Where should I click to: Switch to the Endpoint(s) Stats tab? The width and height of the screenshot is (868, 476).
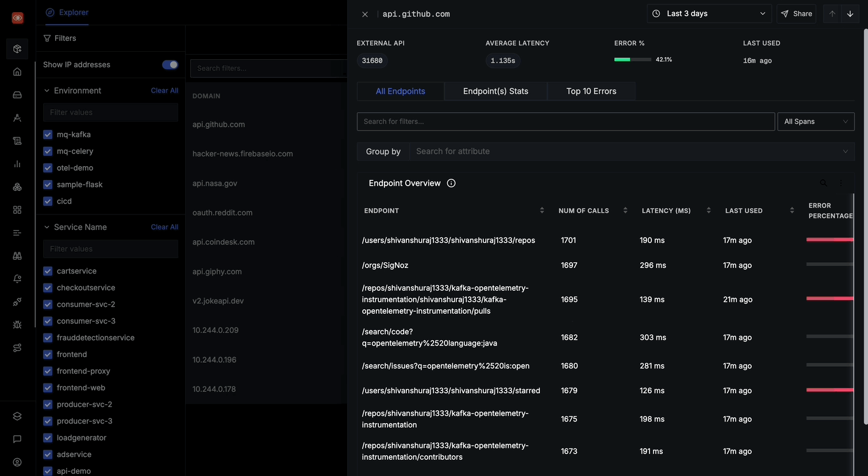(496, 91)
